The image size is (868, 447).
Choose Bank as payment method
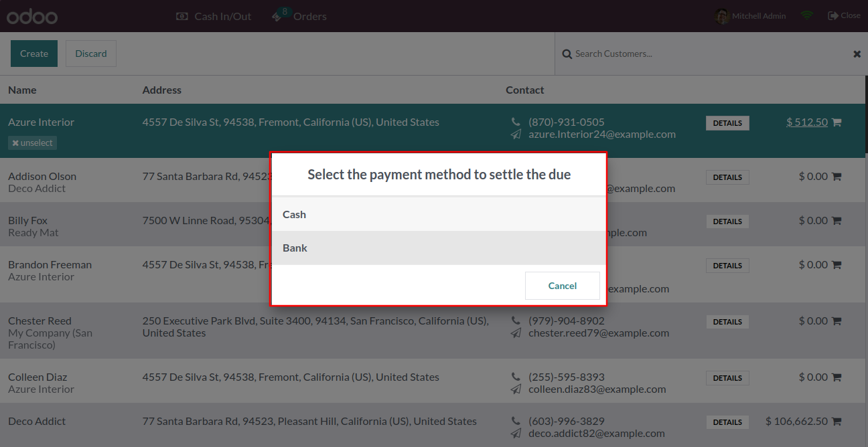[x=439, y=248]
